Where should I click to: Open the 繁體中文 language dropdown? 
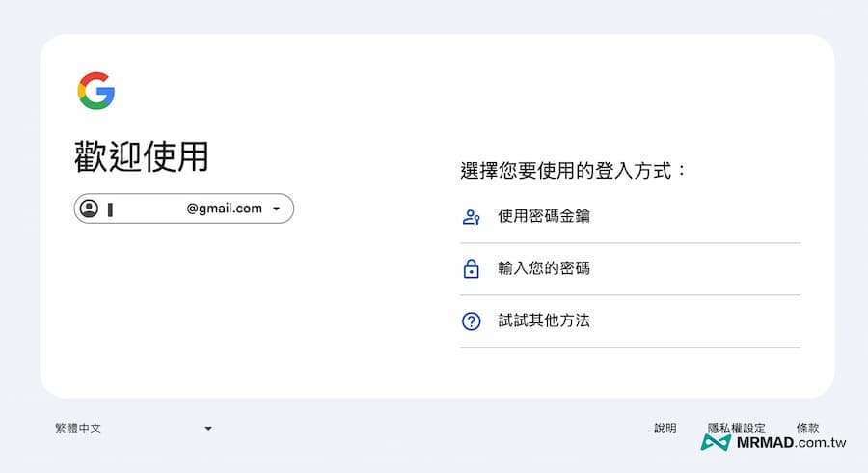(x=133, y=429)
